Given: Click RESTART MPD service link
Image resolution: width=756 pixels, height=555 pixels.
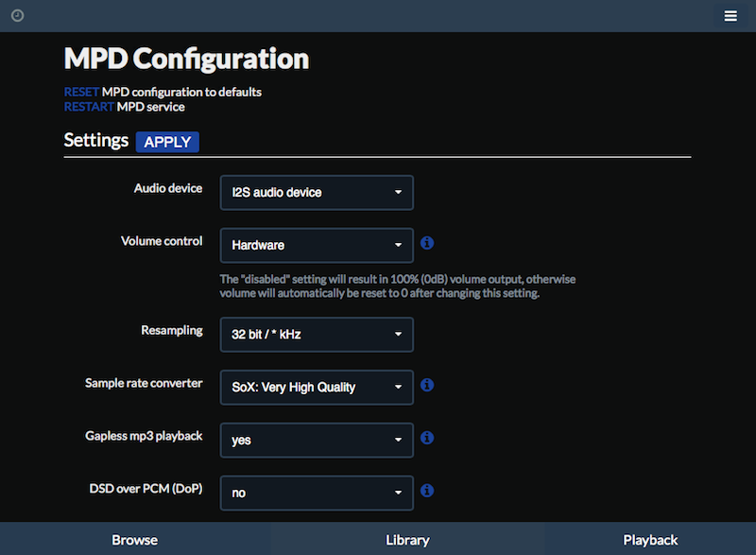Looking at the screenshot, I should [89, 107].
